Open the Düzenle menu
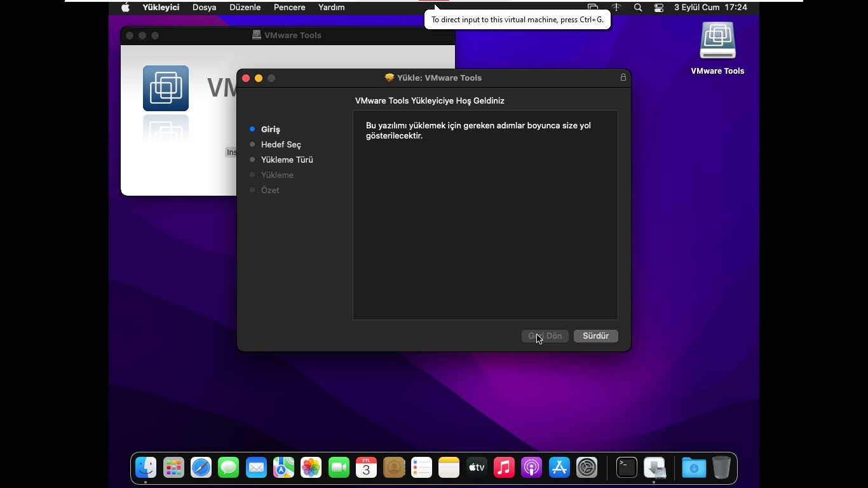This screenshot has height=488, width=868. click(245, 8)
